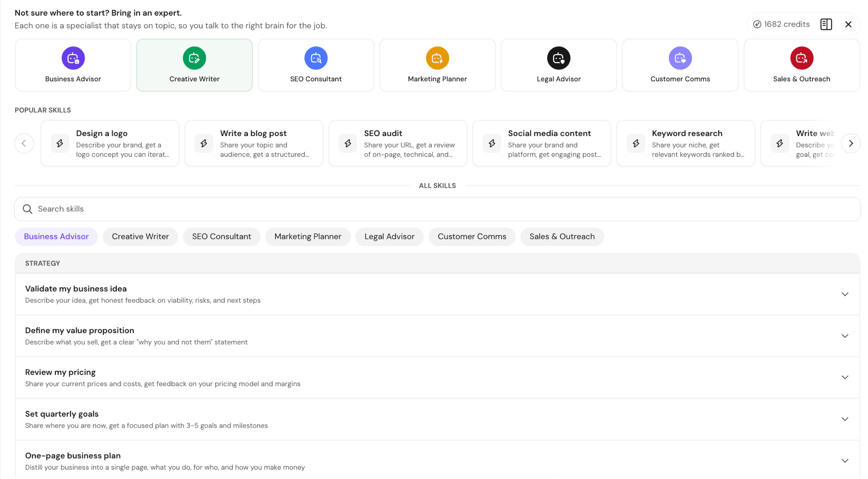The height and width of the screenshot is (479, 868).
Task: Open the Design a logo skill card
Action: (110, 143)
